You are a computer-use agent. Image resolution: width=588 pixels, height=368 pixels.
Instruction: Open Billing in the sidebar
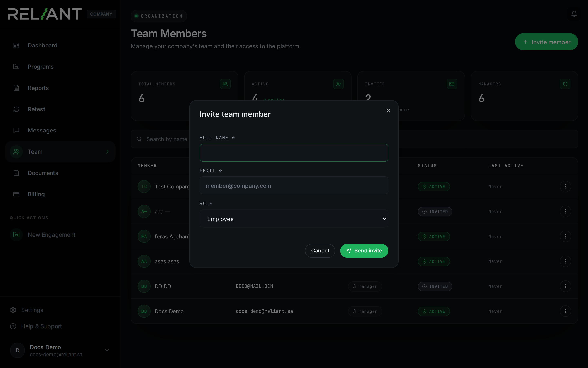pyautogui.click(x=60, y=194)
